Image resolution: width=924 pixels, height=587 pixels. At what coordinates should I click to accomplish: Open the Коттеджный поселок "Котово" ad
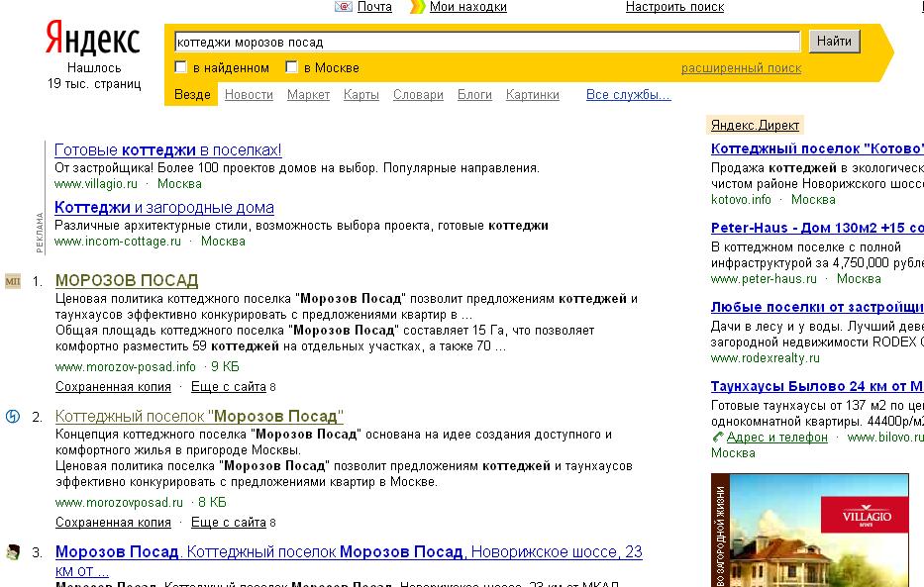coord(817,148)
